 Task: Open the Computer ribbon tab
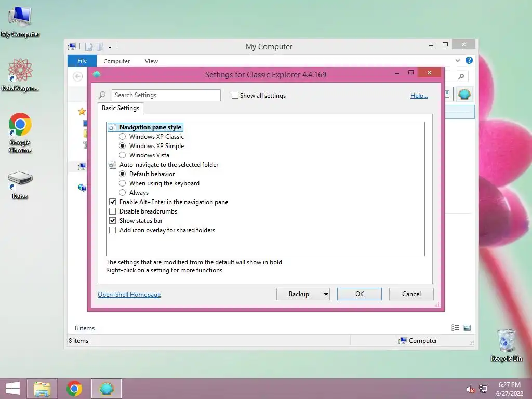(x=117, y=61)
